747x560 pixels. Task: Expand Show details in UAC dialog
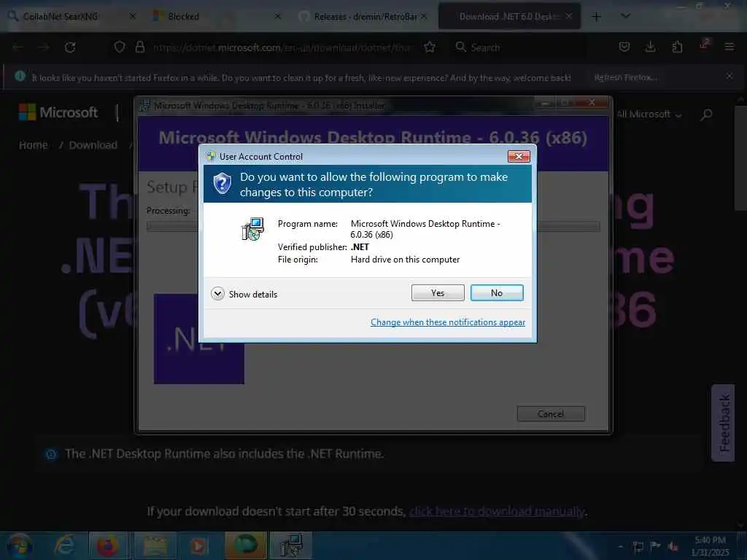[244, 294]
